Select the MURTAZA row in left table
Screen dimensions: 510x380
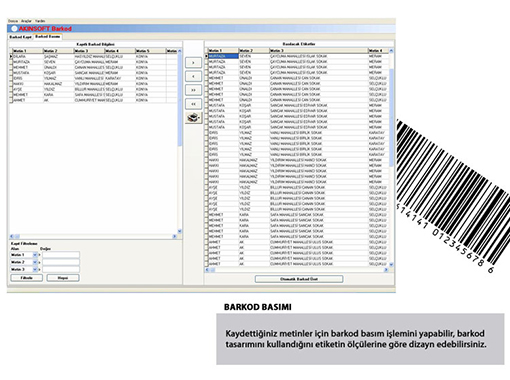coord(94,62)
